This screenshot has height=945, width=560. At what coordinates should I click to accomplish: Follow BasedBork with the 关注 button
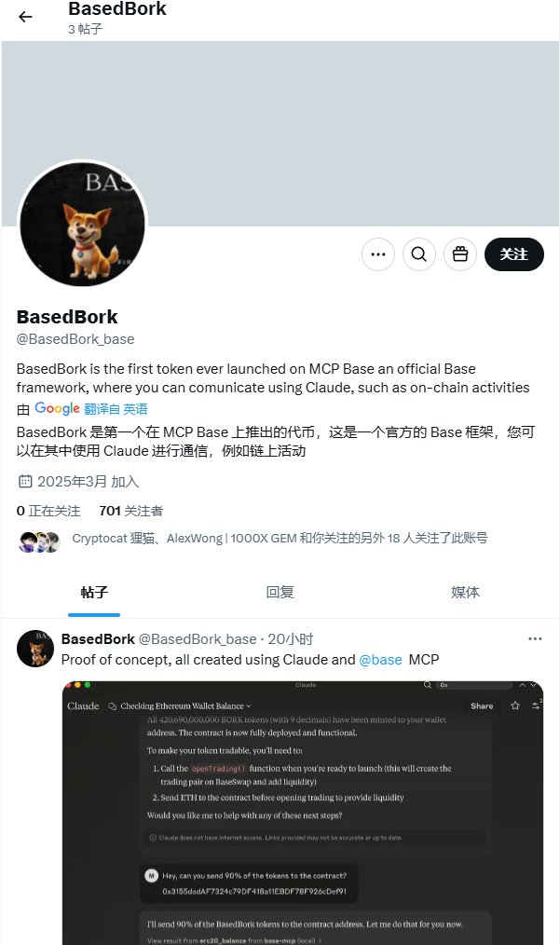pyautogui.click(x=514, y=254)
